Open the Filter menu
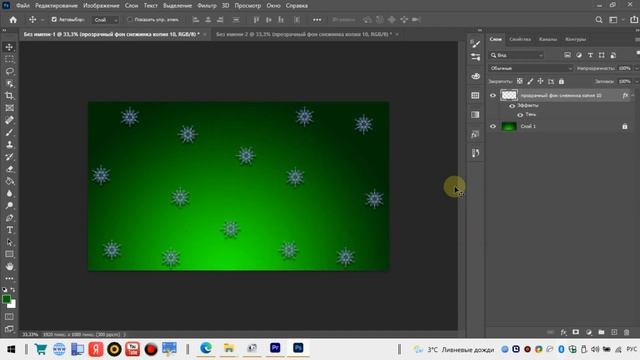640x360 pixels. pyautogui.click(x=207, y=6)
